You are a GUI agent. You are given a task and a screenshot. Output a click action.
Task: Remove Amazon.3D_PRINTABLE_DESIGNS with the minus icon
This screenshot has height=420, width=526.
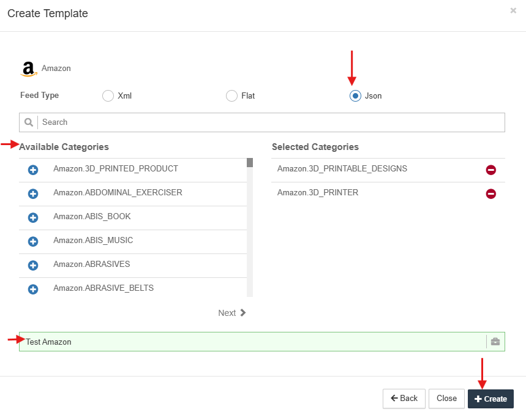[490, 170]
